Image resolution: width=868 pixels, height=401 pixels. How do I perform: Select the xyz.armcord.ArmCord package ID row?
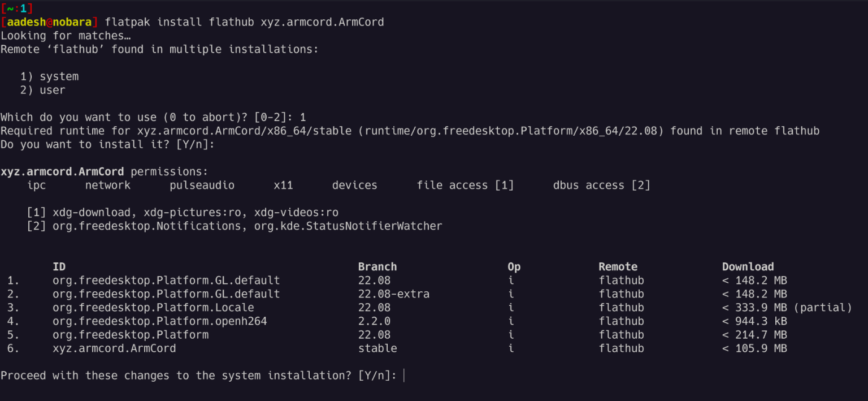113,348
